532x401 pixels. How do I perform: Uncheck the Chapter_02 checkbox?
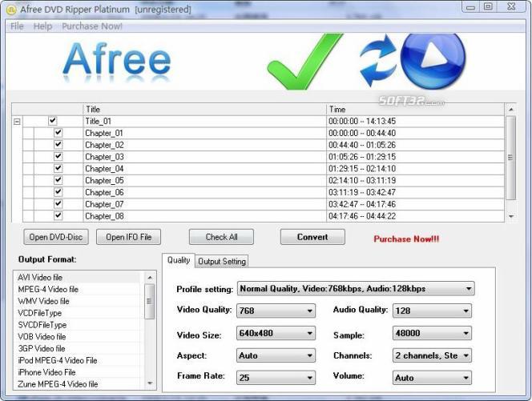[x=58, y=144]
